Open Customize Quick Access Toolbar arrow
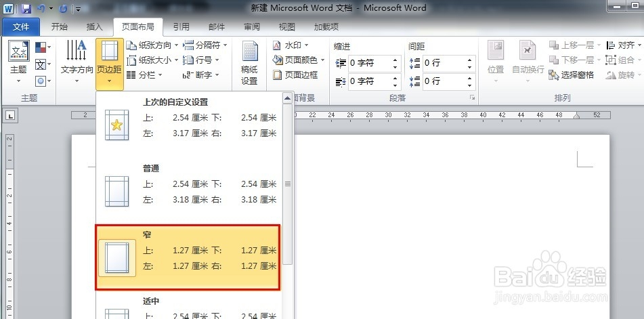644x319 pixels. [78, 9]
